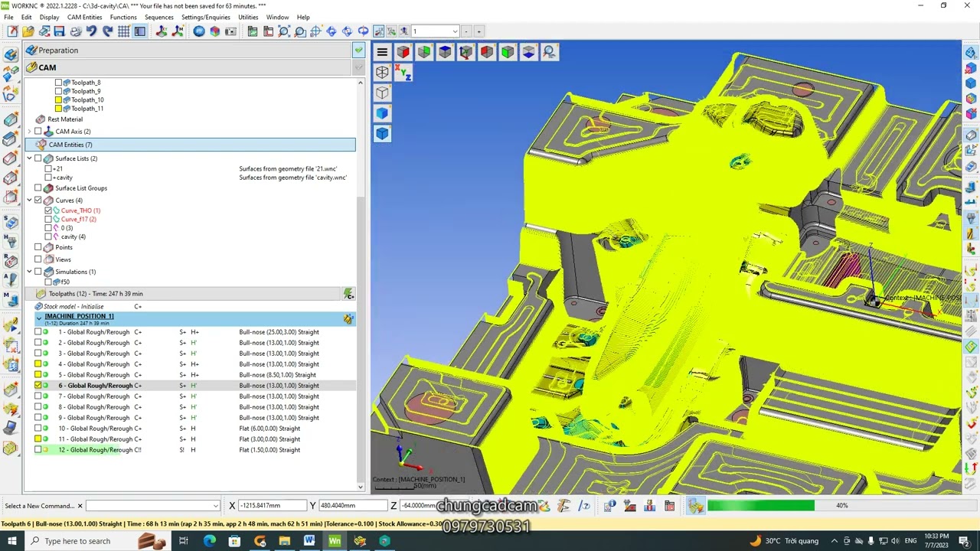Image resolution: width=980 pixels, height=551 pixels.
Task: Open the command input dropdown arrow
Action: click(216, 506)
